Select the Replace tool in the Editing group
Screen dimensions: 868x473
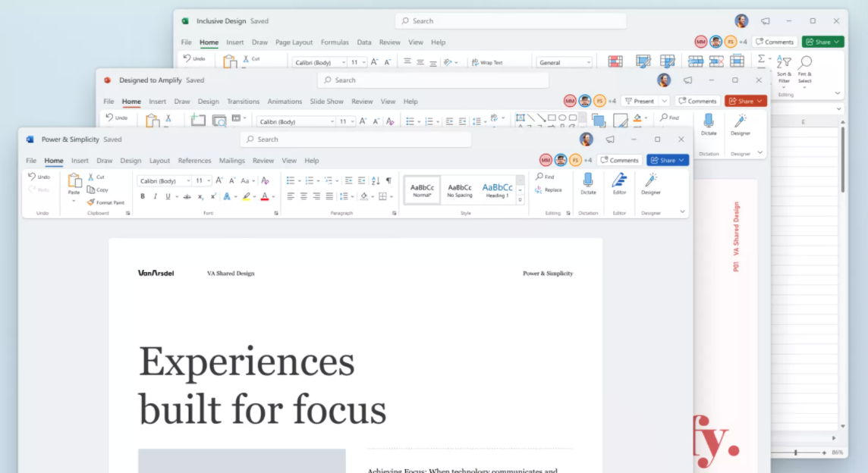coord(552,189)
